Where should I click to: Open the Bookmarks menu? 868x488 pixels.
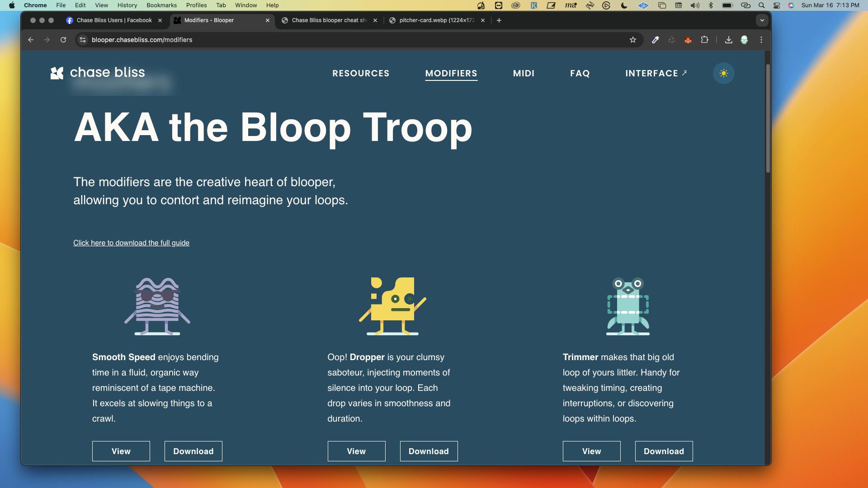pos(161,5)
